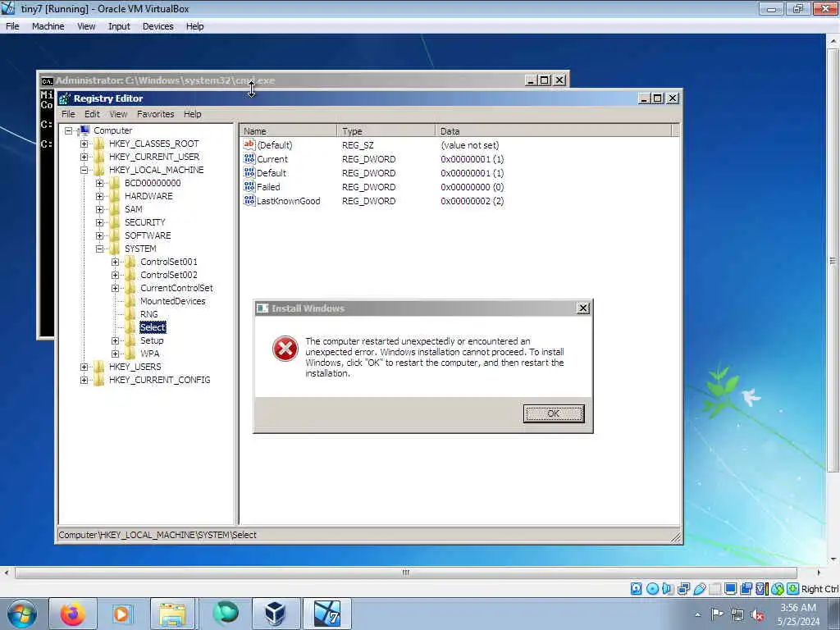
Task: Expand the SOFTWARE key
Action: pos(99,235)
